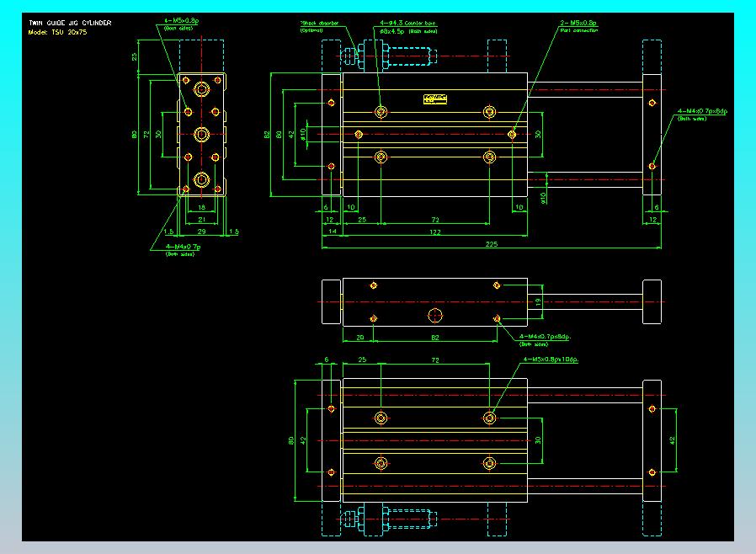Screen dimensions: 756x554
Task: Click the Model: TSU 20x75 text
Action: pyautogui.click(x=58, y=31)
